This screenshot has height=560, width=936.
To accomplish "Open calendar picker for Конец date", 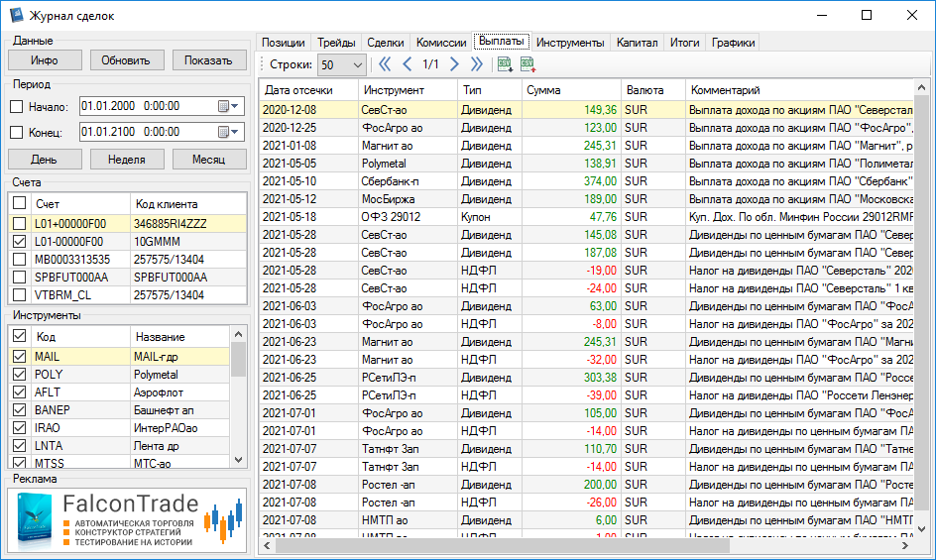I will pos(229,132).
